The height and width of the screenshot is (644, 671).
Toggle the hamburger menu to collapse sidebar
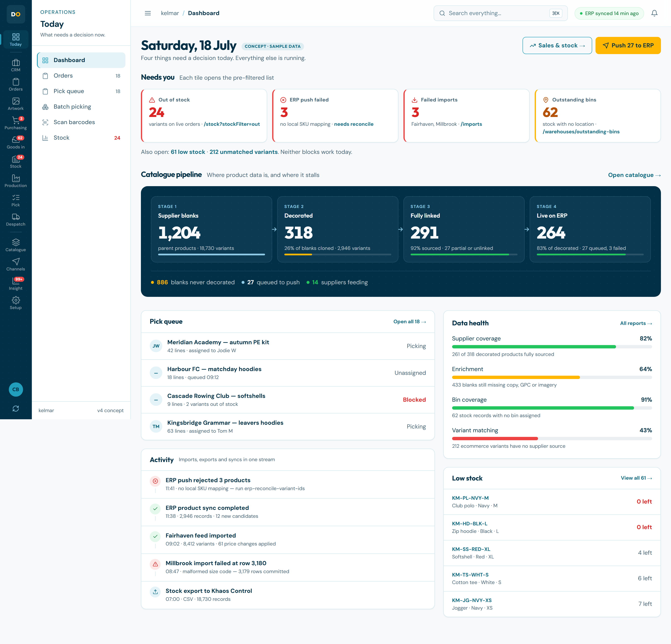[148, 13]
